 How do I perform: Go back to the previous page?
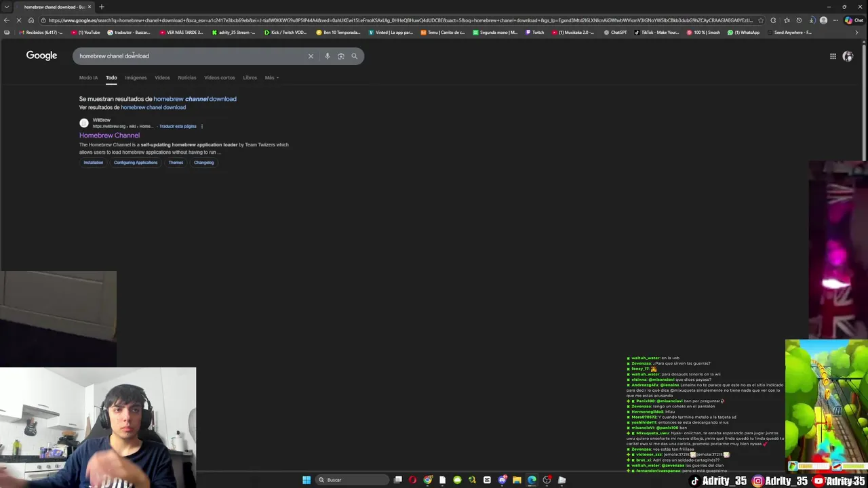pos(7,20)
